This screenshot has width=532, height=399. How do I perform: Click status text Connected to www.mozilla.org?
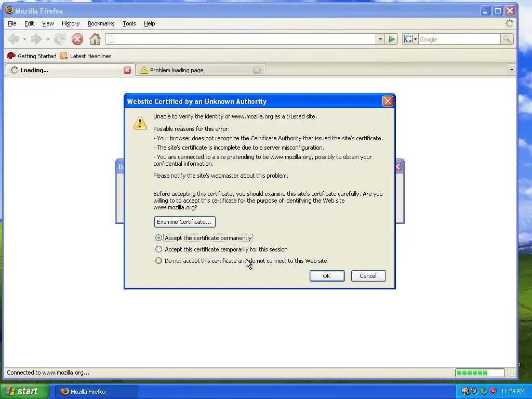[48, 373]
